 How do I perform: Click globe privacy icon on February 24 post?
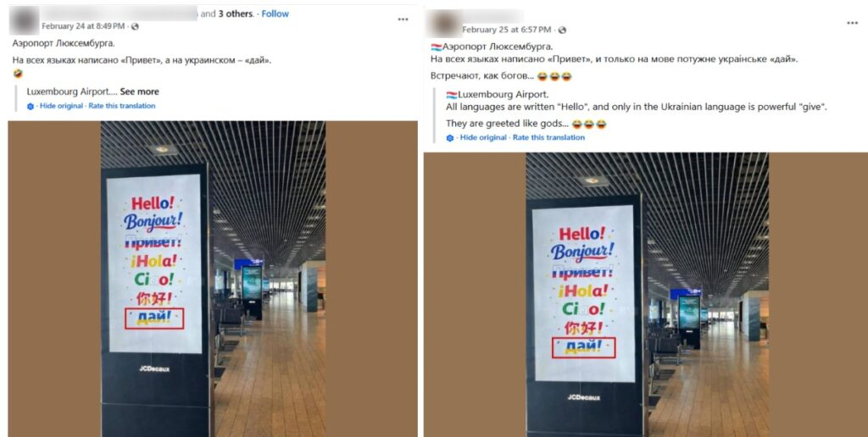pyautogui.click(x=135, y=26)
